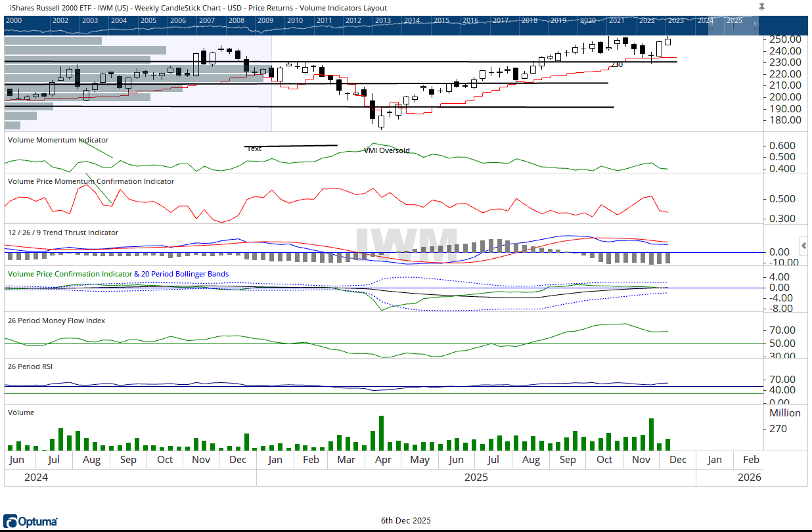Select the Volume Price Momentum Confirmation Indicator label

[x=91, y=181]
